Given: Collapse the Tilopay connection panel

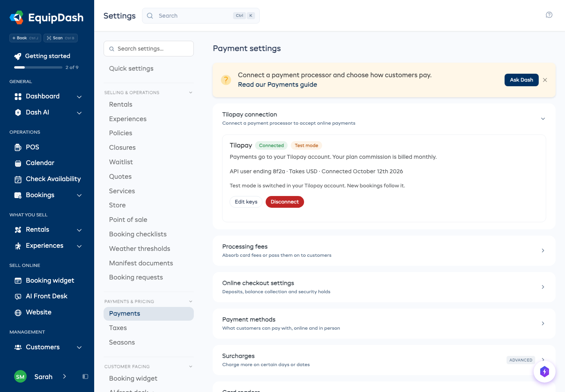Looking at the screenshot, I should click(x=543, y=119).
